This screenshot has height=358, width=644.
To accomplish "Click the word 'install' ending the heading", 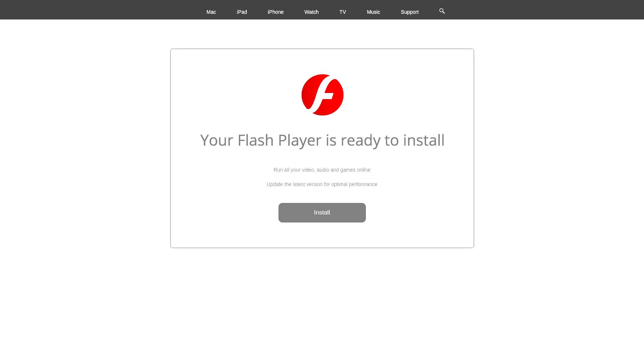I will [x=424, y=140].
